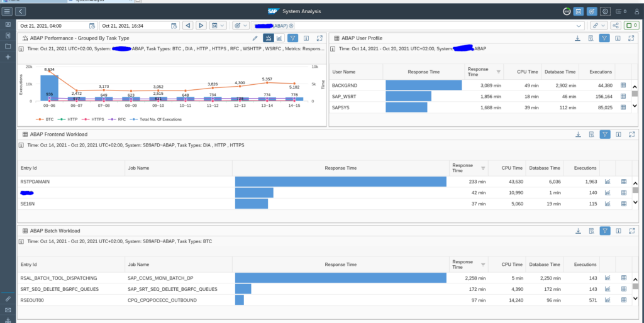Open table details for BACKGRND row
Viewport: 644px width, 323px height.
(623, 85)
